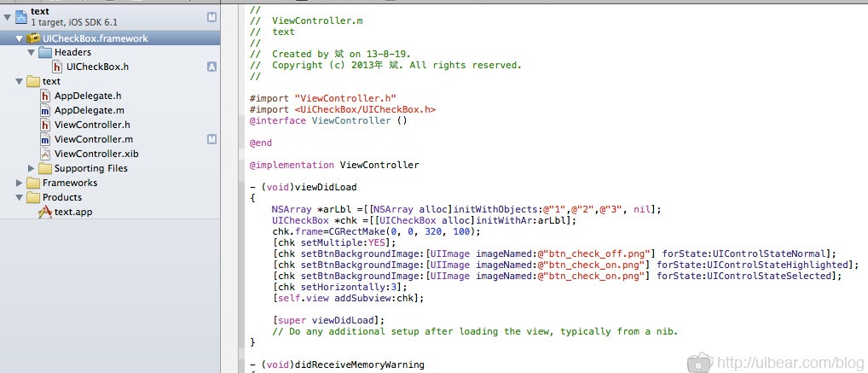Select the yellow text group folder
Screen dimensions: 868x373
click(33, 81)
